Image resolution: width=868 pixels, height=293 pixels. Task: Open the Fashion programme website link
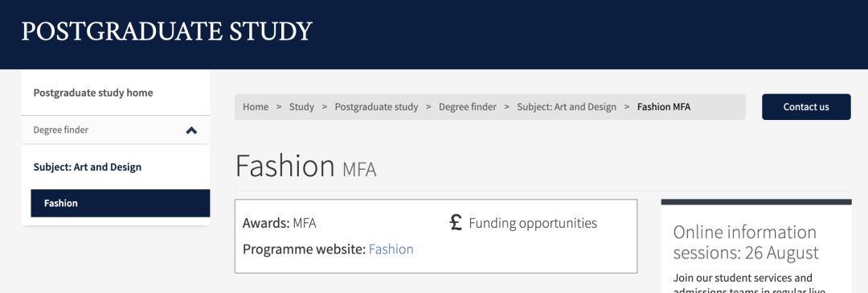pyautogui.click(x=391, y=250)
